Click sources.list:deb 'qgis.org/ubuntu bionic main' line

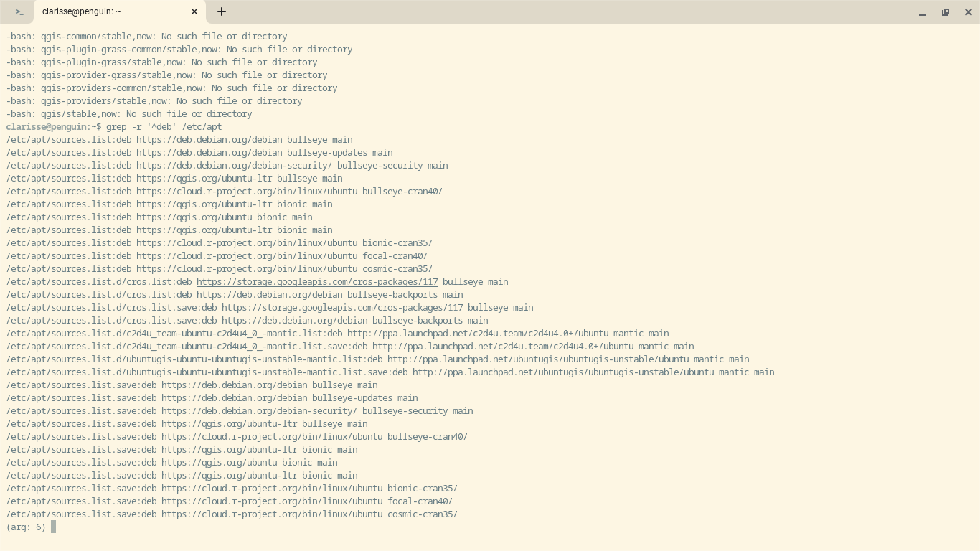point(159,217)
